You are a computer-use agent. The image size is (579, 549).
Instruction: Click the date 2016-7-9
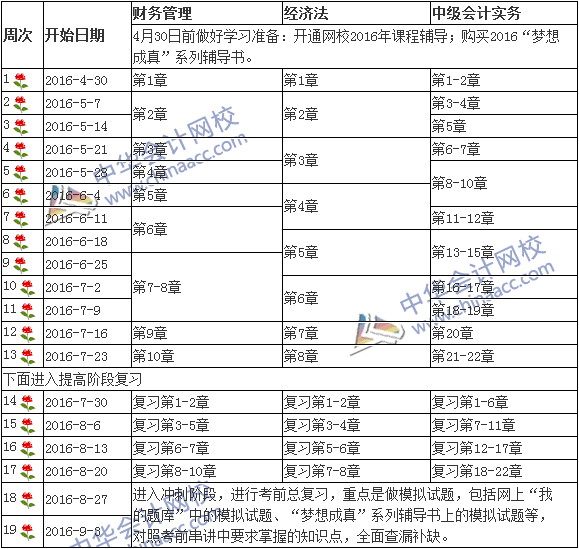[73, 310]
